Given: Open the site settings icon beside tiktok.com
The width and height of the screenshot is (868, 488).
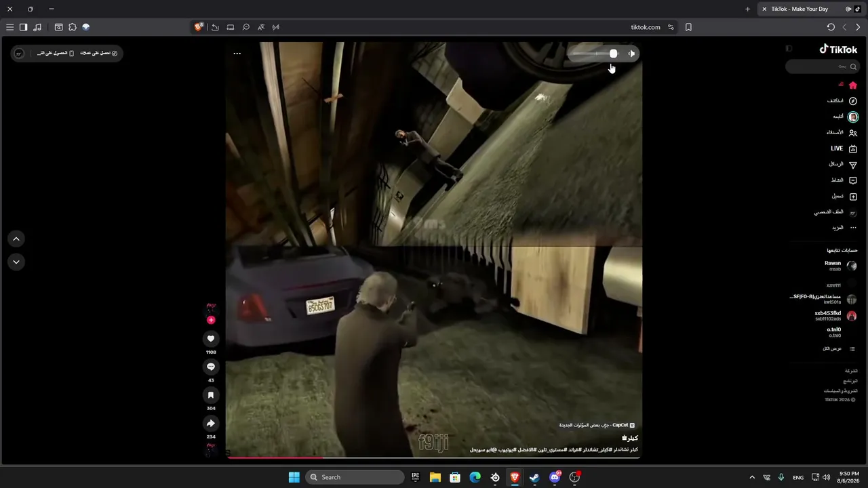Looking at the screenshot, I should click(671, 27).
